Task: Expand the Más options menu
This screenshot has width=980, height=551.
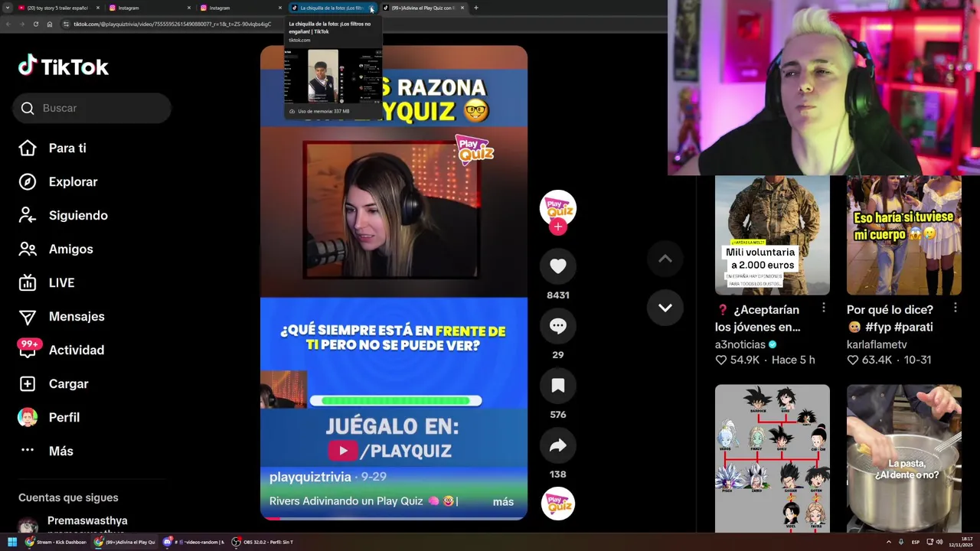Action: point(60,451)
